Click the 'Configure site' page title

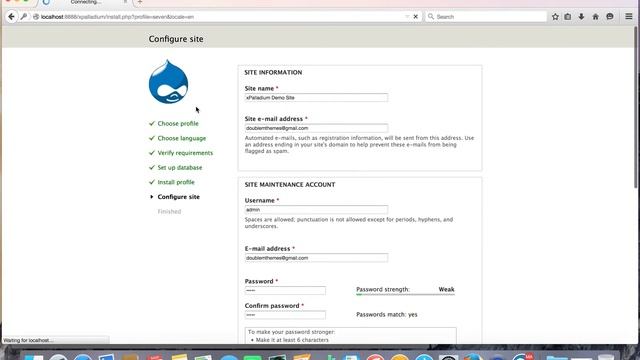176,39
